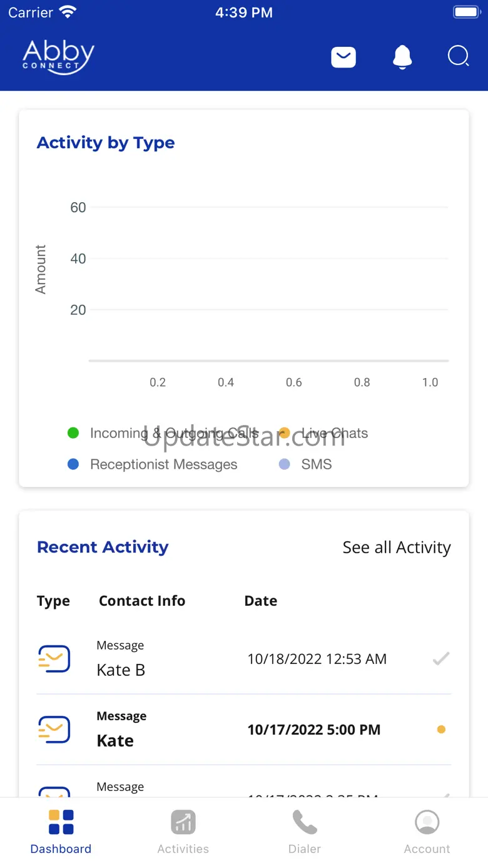The height and width of the screenshot is (868, 488).
Task: Switch to the Activities tab
Action: point(183,831)
